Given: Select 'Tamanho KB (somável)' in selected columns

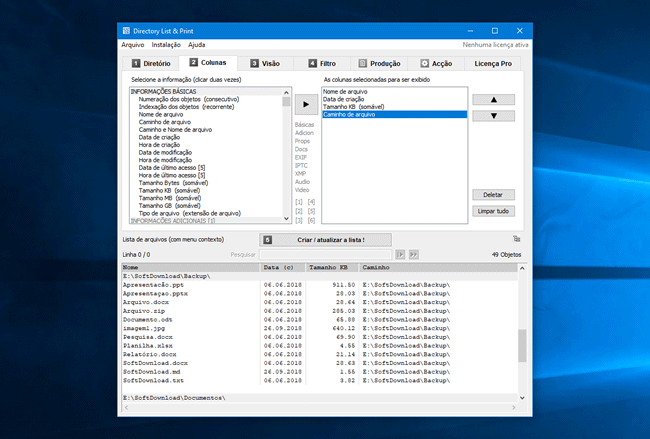Looking at the screenshot, I should [x=394, y=107].
